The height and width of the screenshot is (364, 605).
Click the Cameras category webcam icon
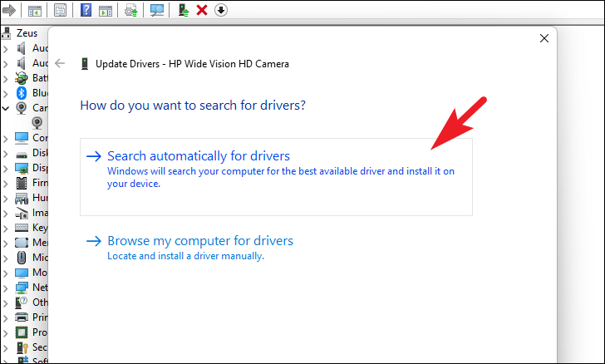22,108
